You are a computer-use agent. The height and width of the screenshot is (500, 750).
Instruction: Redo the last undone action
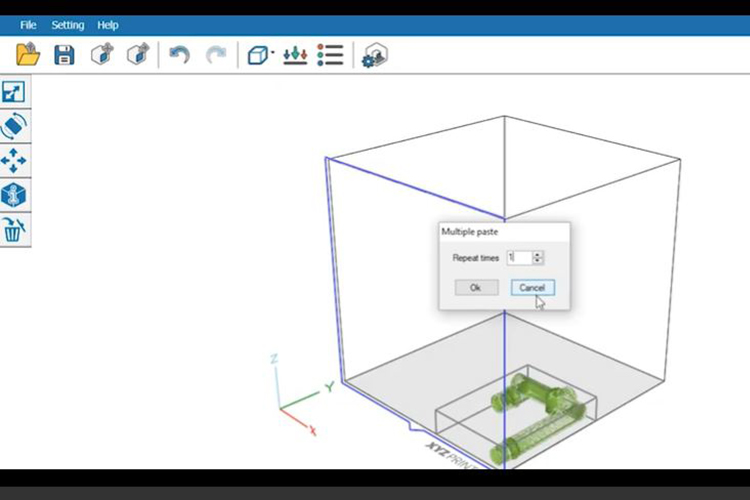click(x=216, y=55)
